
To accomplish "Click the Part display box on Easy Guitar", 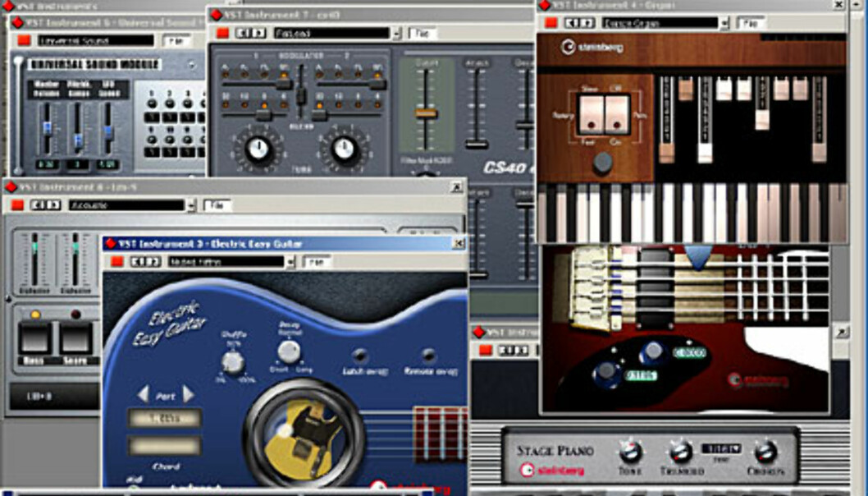I will coord(164,419).
